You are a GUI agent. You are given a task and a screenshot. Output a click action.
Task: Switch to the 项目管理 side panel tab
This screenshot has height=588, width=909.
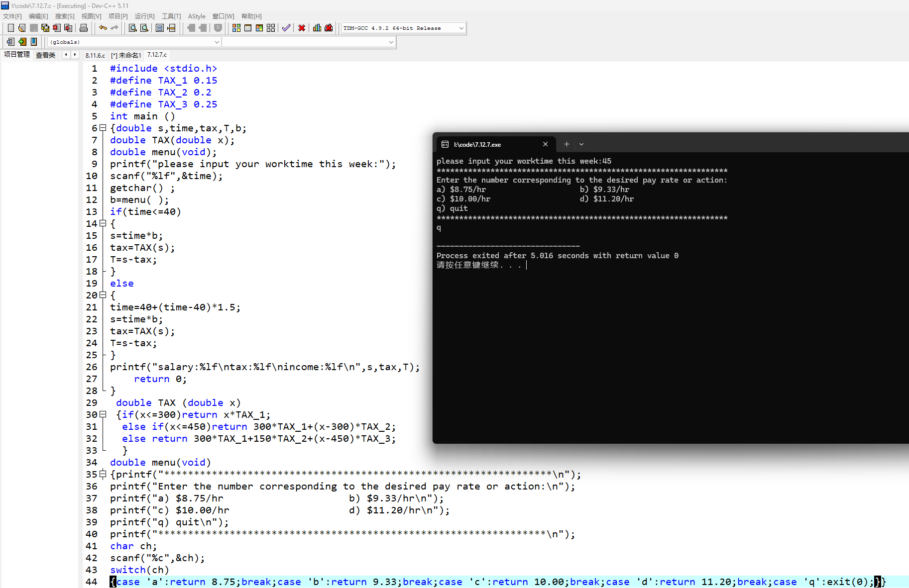[x=17, y=54]
